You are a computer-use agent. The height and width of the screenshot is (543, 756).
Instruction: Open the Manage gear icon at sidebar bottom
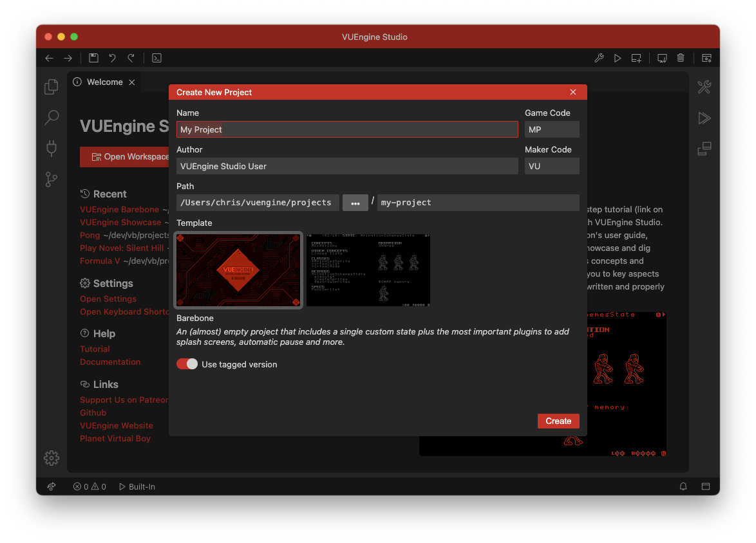click(51, 457)
